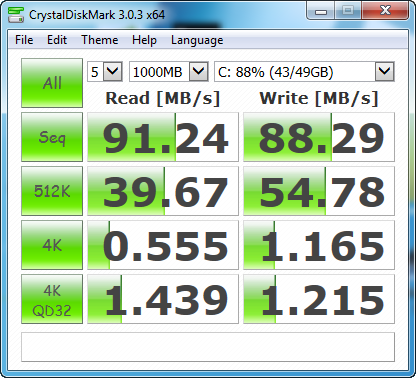Start the 4K random test
This screenshot has width=416, height=378.
[x=52, y=245]
